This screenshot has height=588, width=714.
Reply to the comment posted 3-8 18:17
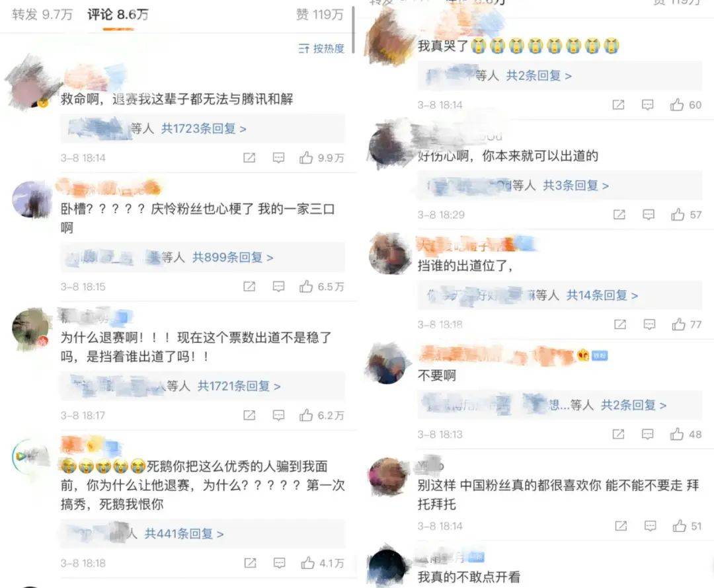(x=278, y=415)
